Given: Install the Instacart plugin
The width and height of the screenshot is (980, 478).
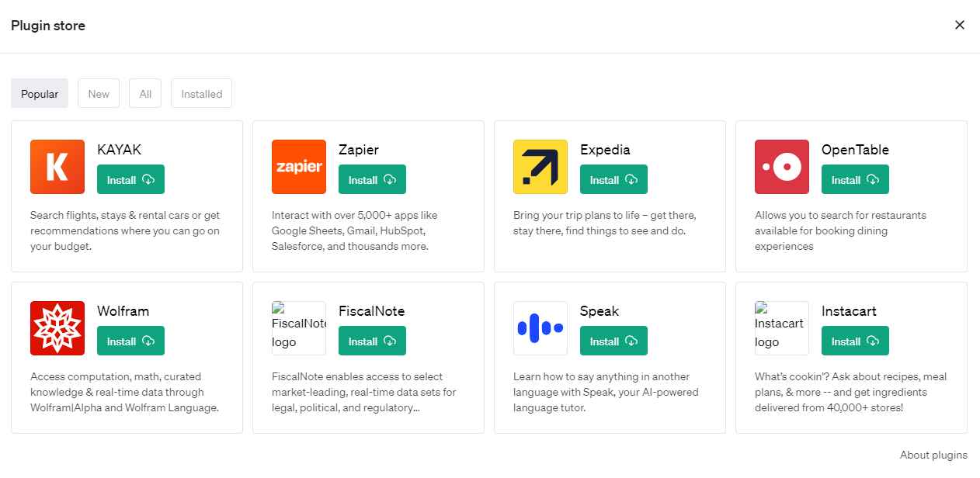Looking at the screenshot, I should (x=854, y=341).
